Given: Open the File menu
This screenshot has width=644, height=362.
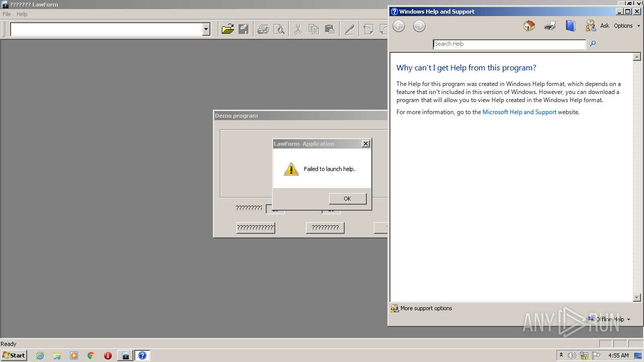Looking at the screenshot, I should coord(7,14).
